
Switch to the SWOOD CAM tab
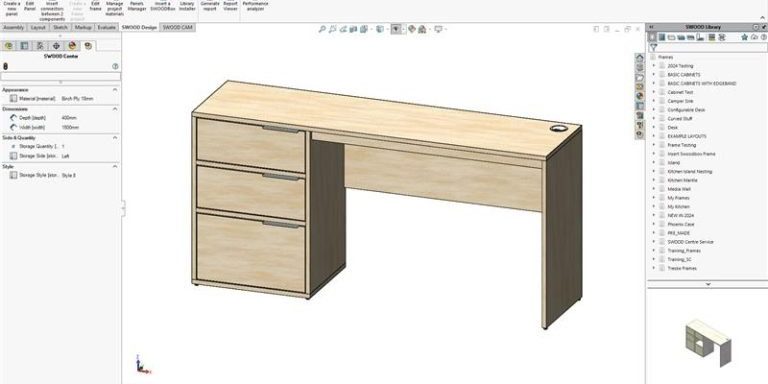pos(177,27)
